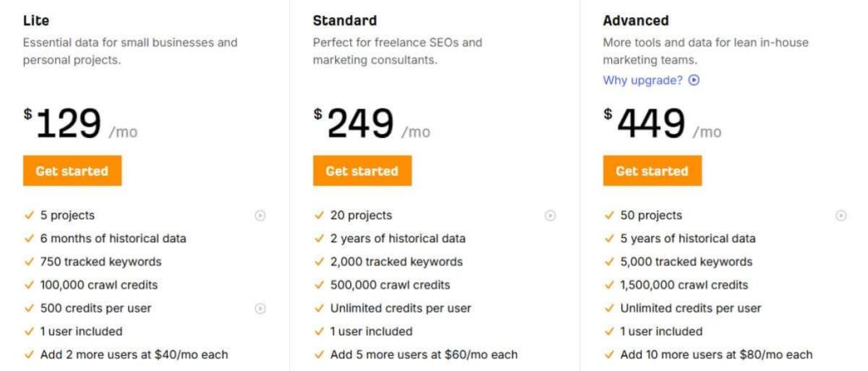868x371 pixels.
Task: Click Add 2 more users at $40/mo each
Action: click(134, 355)
